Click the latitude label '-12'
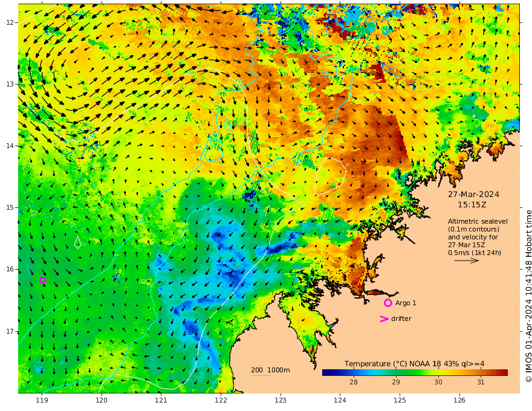532x411 pixels. 9,22
